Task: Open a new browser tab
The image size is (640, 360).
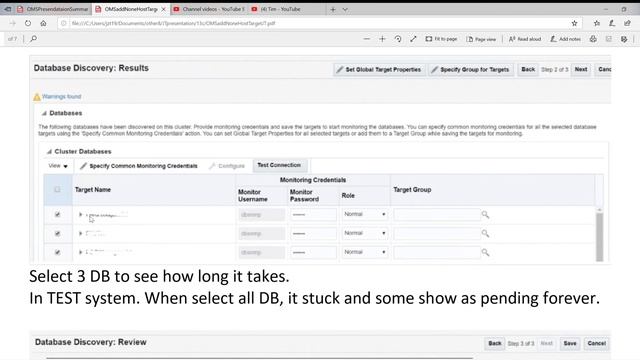Action: pyautogui.click(x=333, y=9)
